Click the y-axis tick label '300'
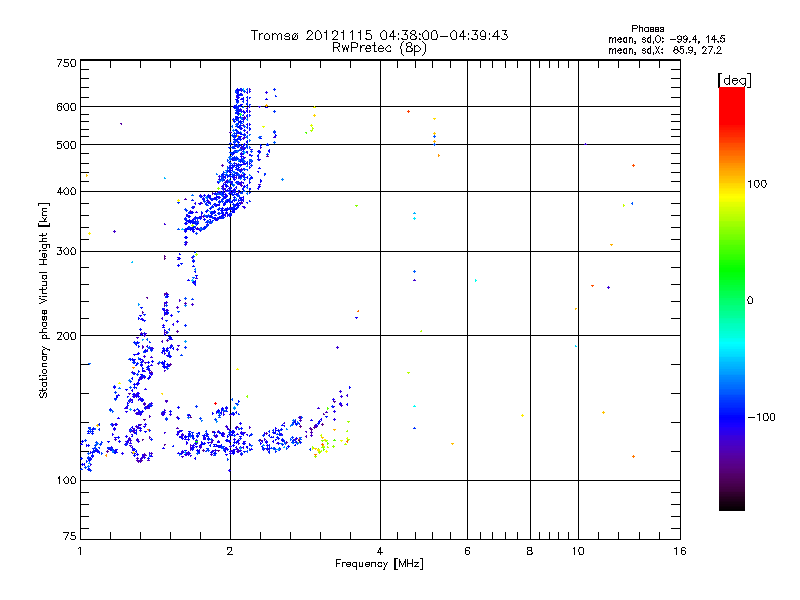The height and width of the screenshot is (600, 800). click(67, 252)
